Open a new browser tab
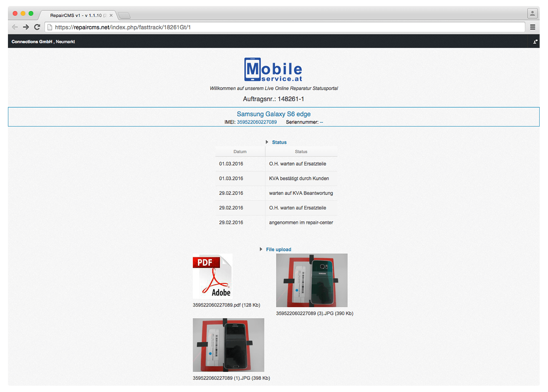 point(124,16)
